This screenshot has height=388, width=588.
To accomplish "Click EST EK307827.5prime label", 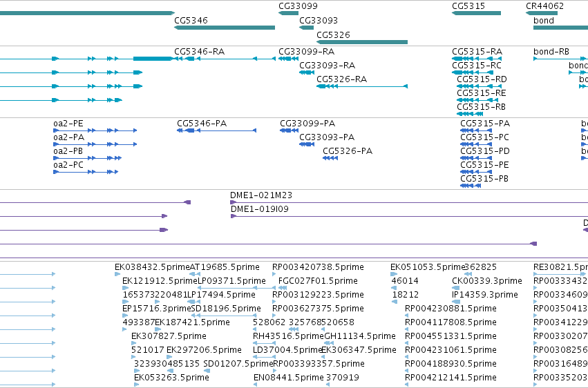I will click(169, 336).
